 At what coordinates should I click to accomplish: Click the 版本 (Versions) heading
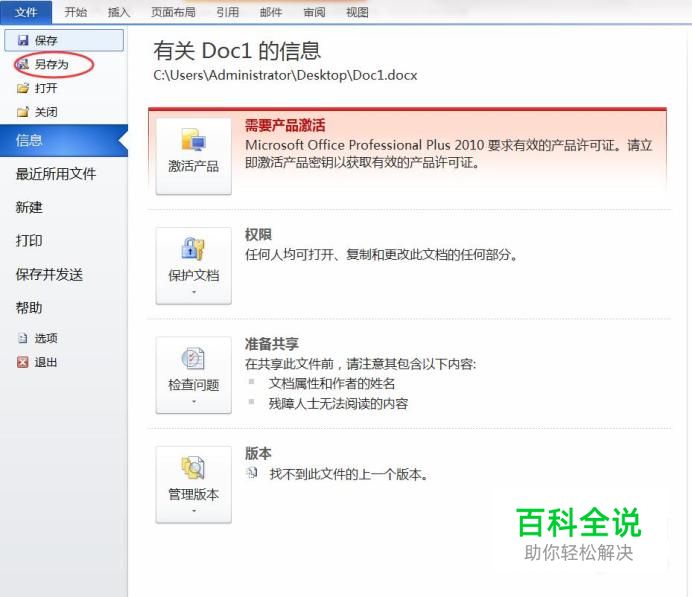point(258,453)
